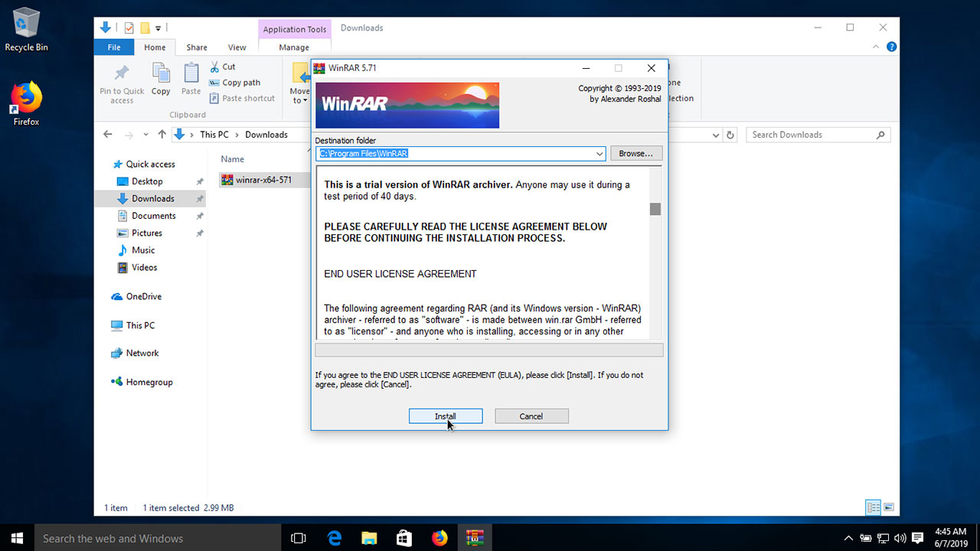Screen dimensions: 980x551
Task: Click the New folder quick access icon
Action: pos(145,28)
